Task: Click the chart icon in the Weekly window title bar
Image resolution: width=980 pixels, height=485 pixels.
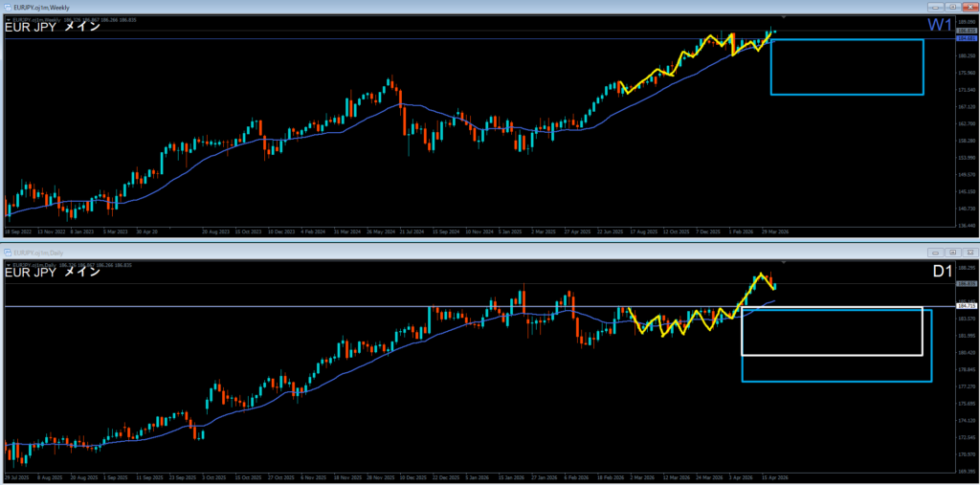Action: coord(8,8)
